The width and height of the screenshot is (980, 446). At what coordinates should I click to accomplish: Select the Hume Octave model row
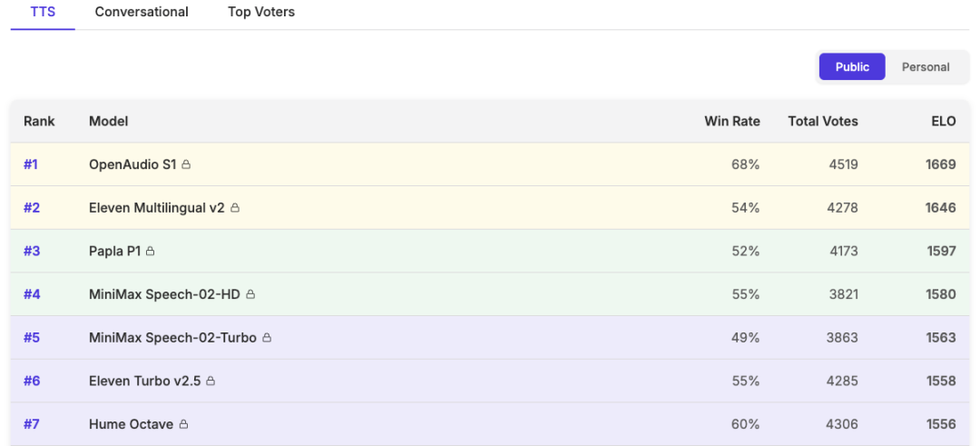490,424
